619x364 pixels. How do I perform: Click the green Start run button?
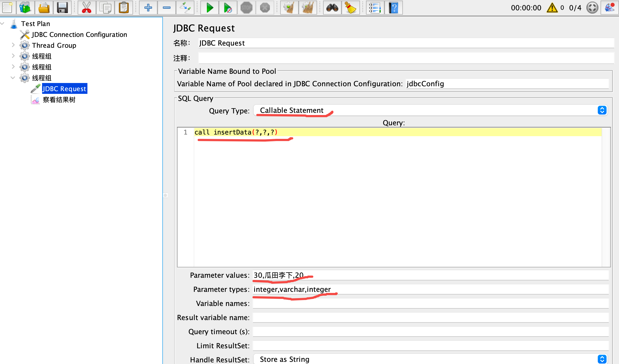[209, 8]
